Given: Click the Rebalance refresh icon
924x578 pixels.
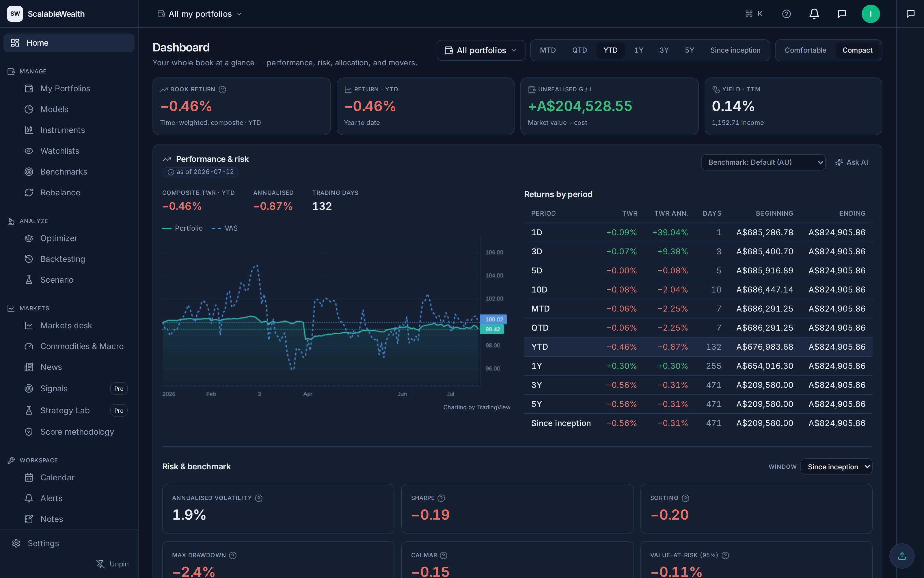Looking at the screenshot, I should click(29, 193).
